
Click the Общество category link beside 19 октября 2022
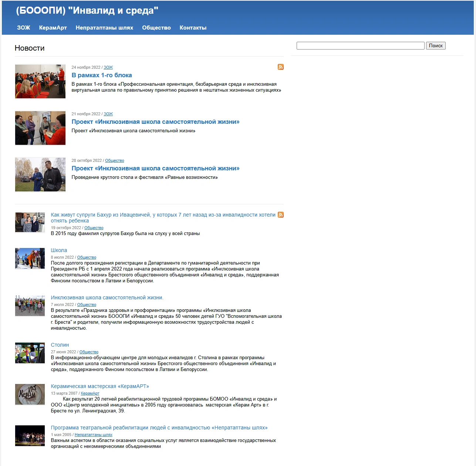[94, 228]
